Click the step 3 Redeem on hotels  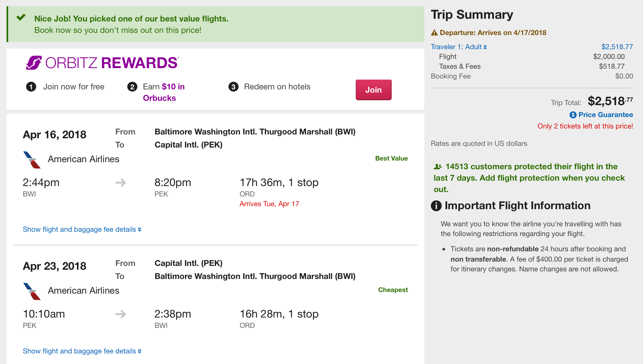277,87
